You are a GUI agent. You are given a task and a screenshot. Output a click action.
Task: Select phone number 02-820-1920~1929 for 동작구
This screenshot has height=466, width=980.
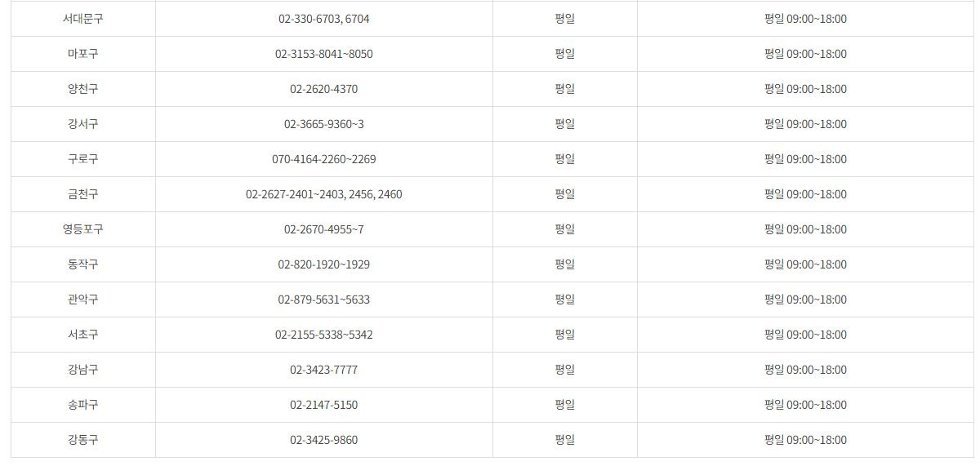[x=324, y=264]
